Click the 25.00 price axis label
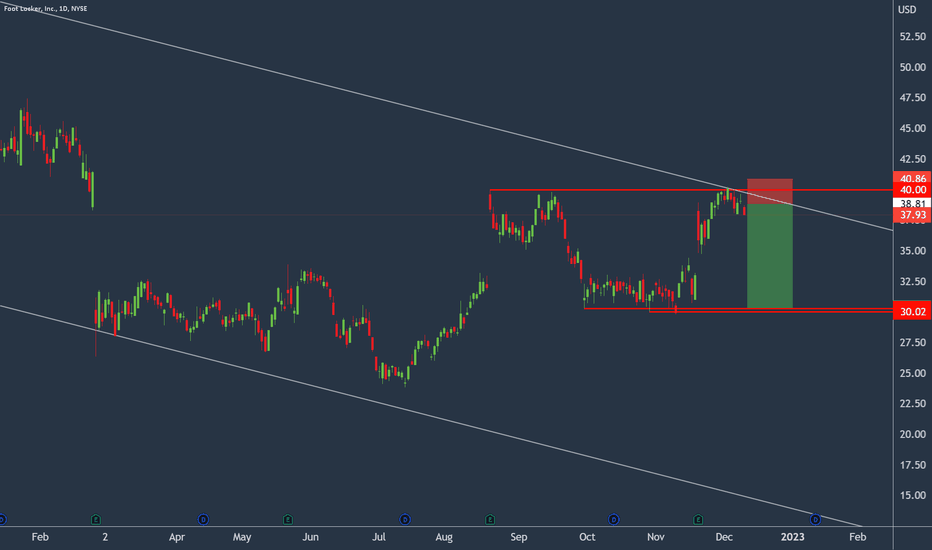 coord(912,373)
